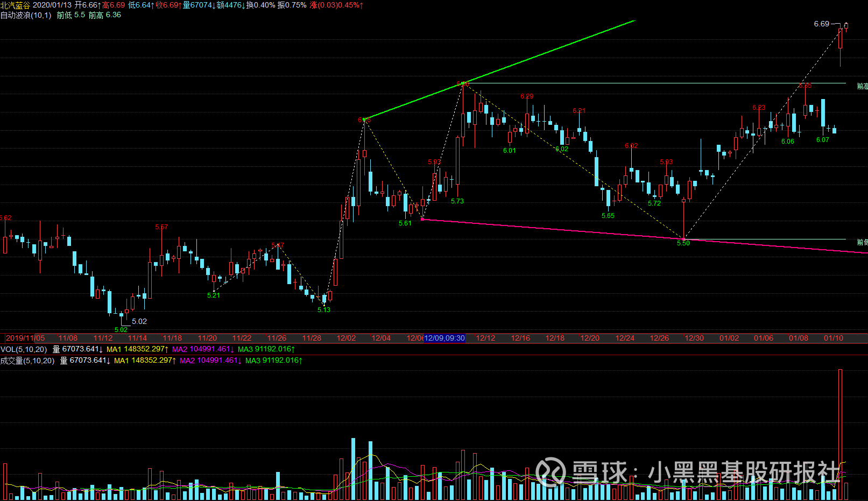Click the 12/30 date axis label
The image size is (868, 501).
(694, 338)
